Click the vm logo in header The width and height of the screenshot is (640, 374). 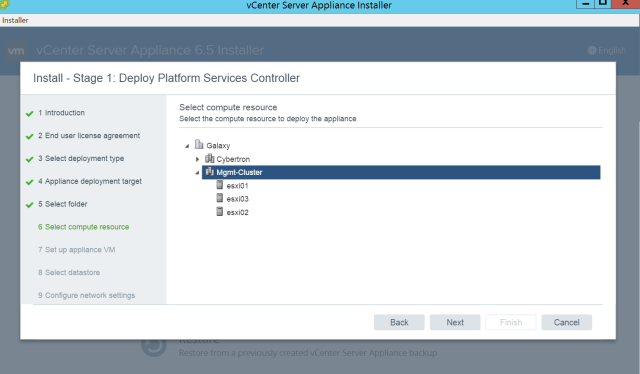pos(16,51)
